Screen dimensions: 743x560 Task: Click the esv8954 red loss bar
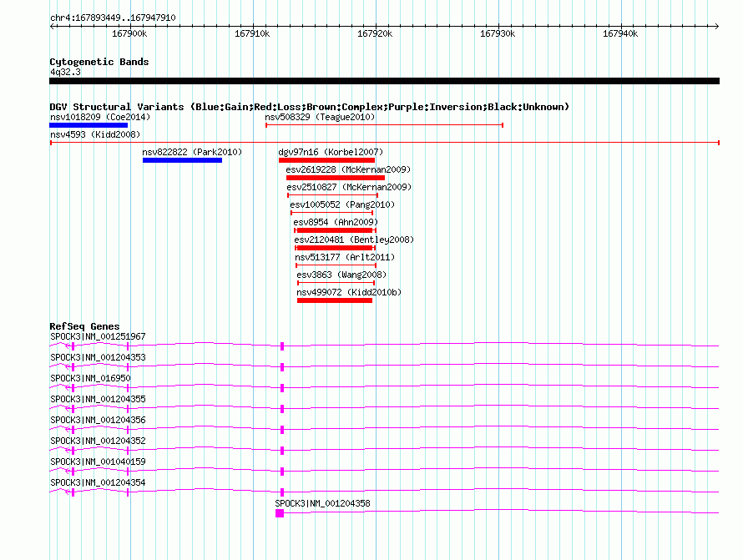tap(335, 230)
